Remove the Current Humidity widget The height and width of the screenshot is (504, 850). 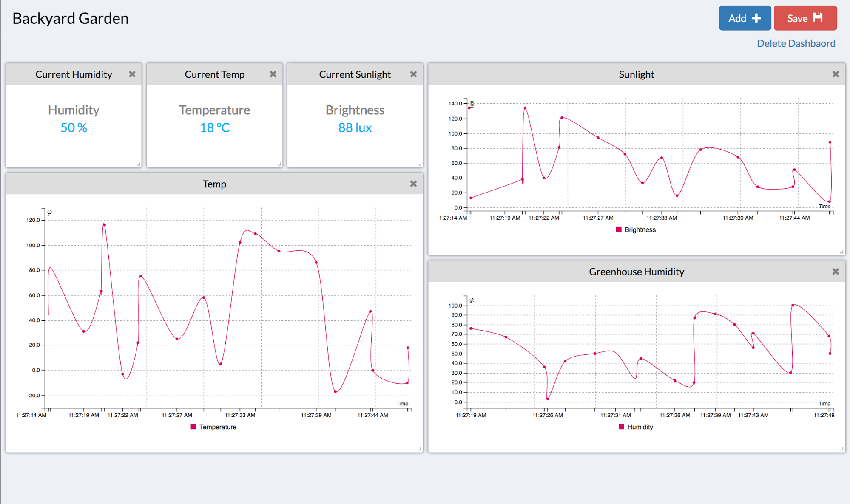(132, 74)
